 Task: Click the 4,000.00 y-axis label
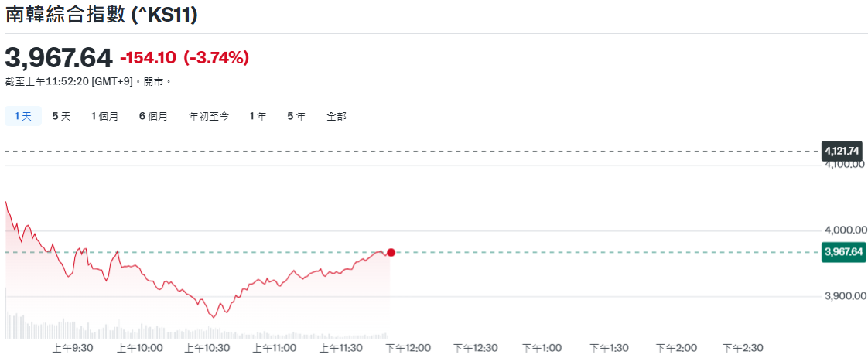point(845,230)
